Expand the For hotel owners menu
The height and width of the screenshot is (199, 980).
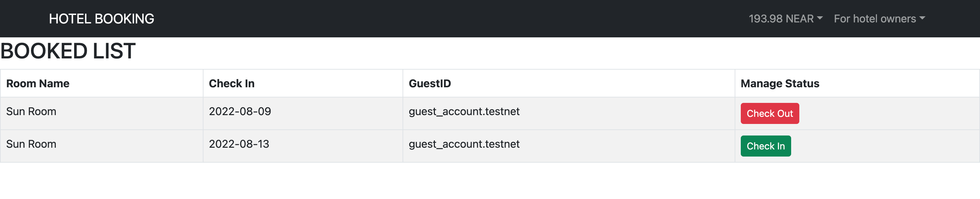coord(880,19)
